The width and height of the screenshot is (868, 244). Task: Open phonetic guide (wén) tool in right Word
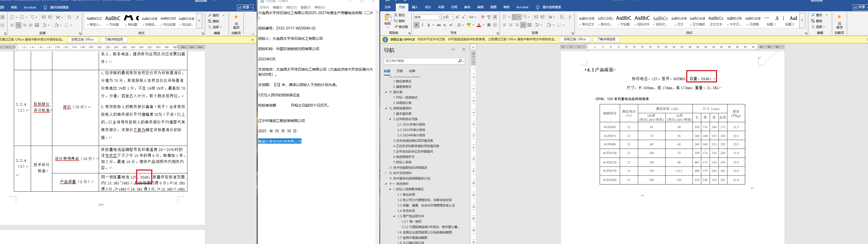(489, 17)
